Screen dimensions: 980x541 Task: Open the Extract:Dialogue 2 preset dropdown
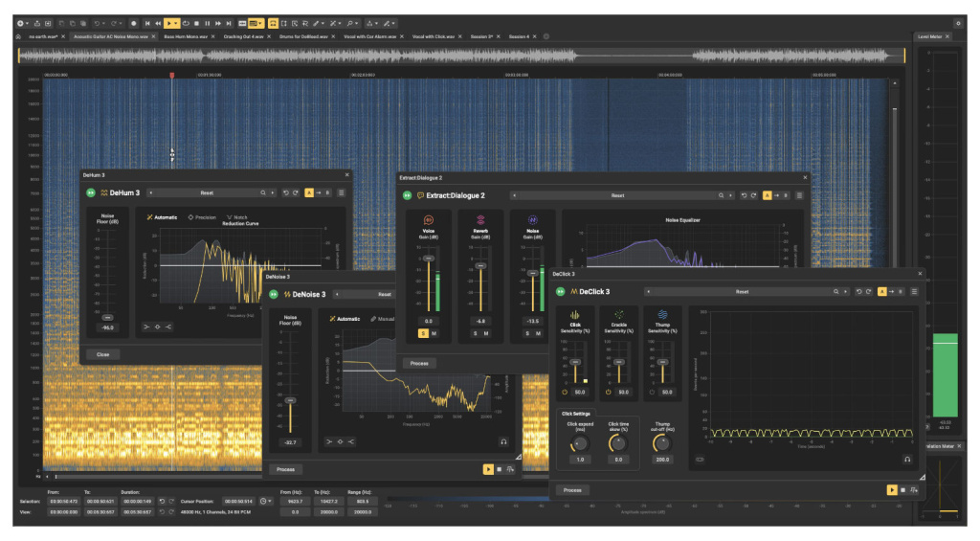(x=617, y=195)
